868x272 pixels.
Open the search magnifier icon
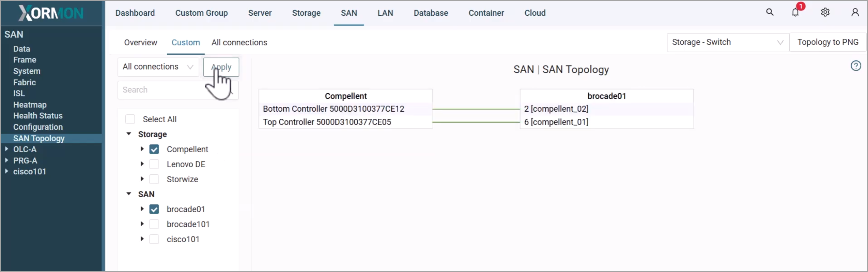point(770,12)
